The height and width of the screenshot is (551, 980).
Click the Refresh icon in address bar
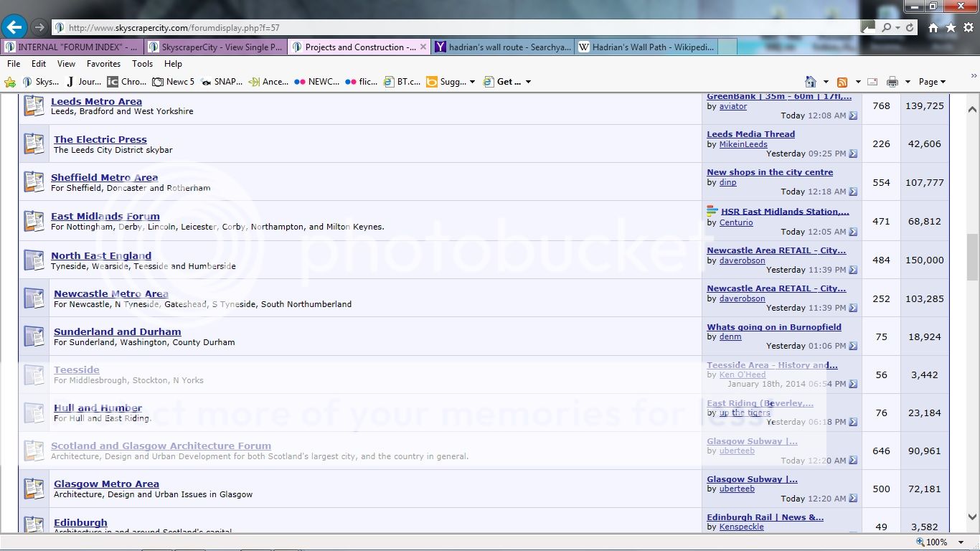pos(910,28)
